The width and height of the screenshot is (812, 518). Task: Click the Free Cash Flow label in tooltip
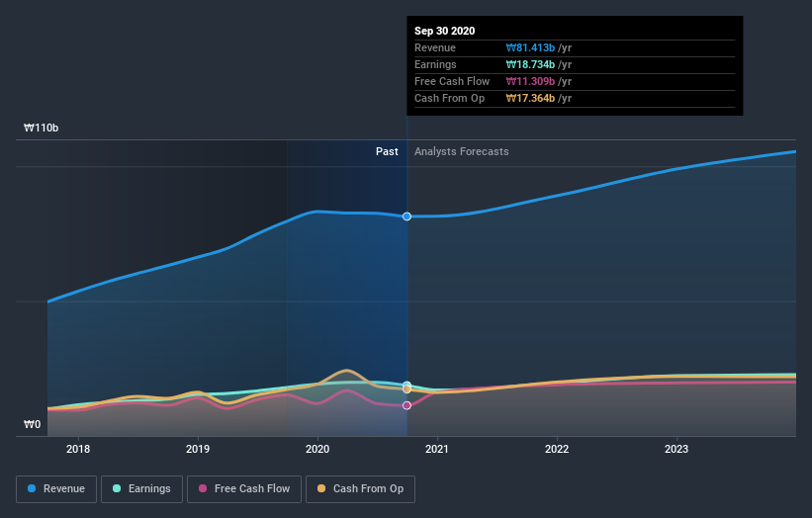pos(452,81)
